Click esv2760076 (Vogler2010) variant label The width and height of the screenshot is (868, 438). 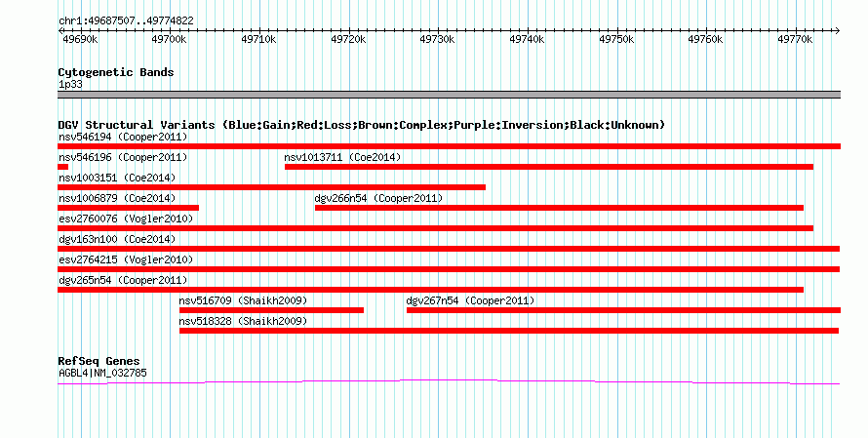pyautogui.click(x=126, y=219)
